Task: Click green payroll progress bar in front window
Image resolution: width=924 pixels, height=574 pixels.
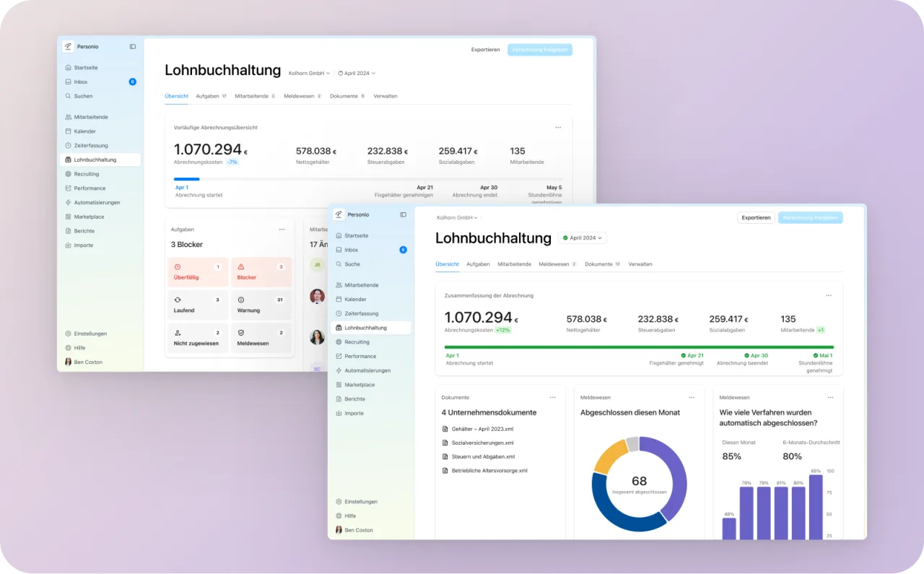Action: [x=639, y=347]
